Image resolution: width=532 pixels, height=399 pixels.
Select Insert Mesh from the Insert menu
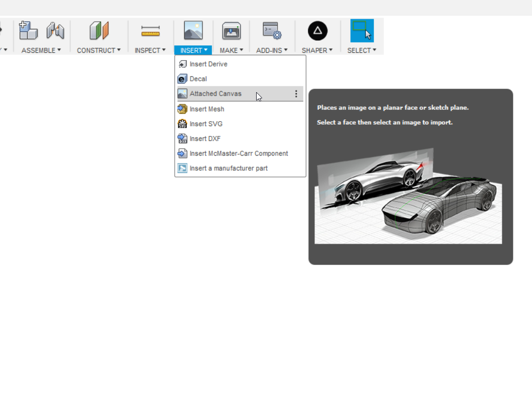tap(207, 109)
